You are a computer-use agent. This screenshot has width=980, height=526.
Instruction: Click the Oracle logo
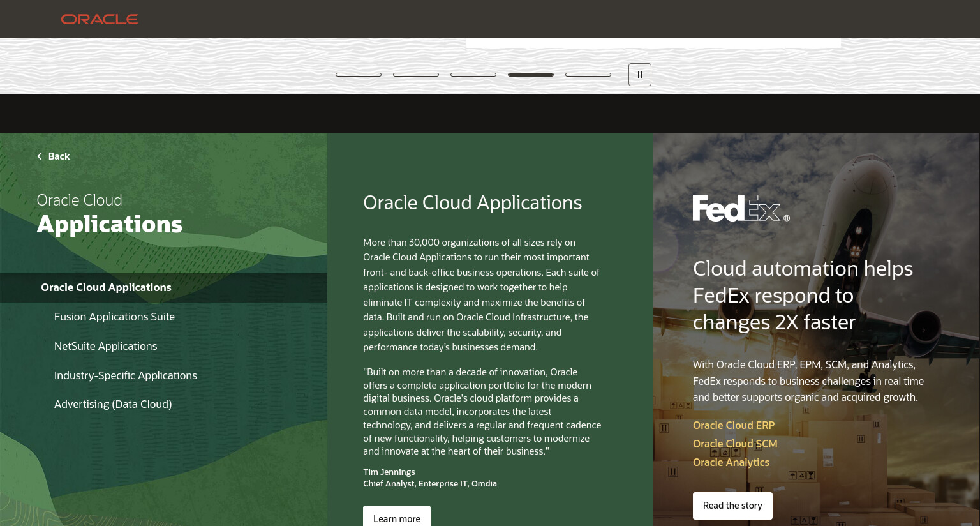[100, 19]
